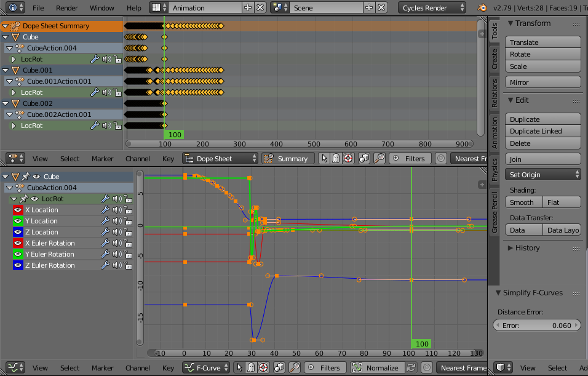Switch to the Physics tab
The image size is (588, 376).
tap(495, 170)
